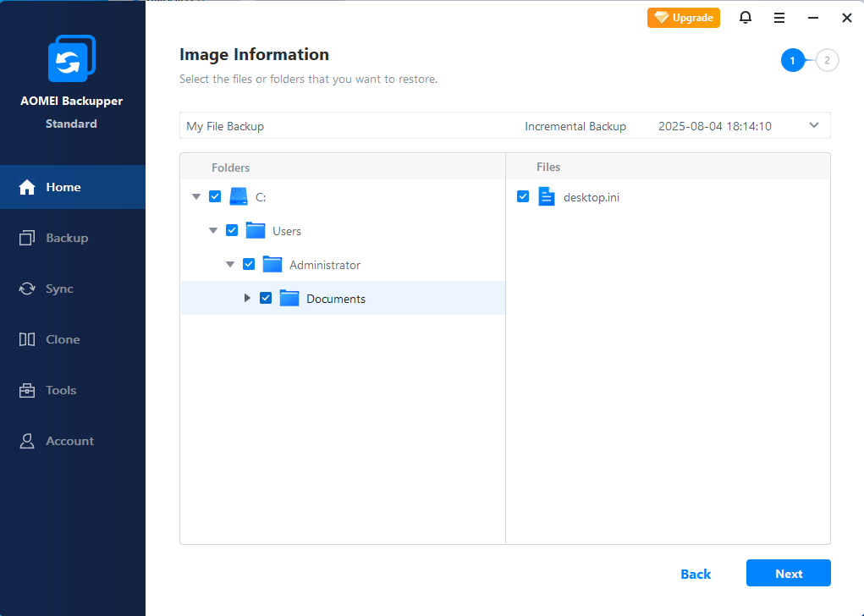Click the Back link
Image resolution: width=864 pixels, height=616 pixels.
pos(696,574)
